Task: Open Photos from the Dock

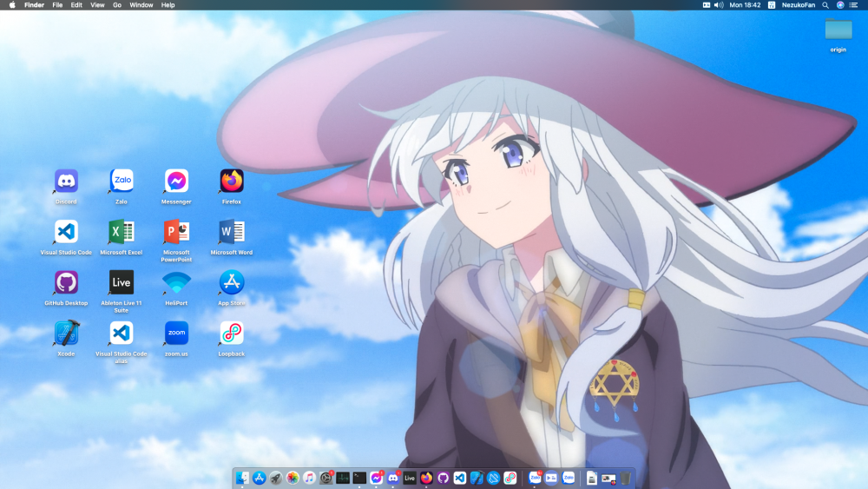Action: 293,478
